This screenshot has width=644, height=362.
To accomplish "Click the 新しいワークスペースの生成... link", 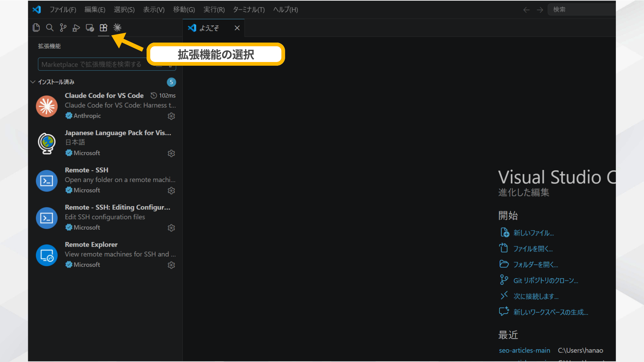I will click(551, 312).
